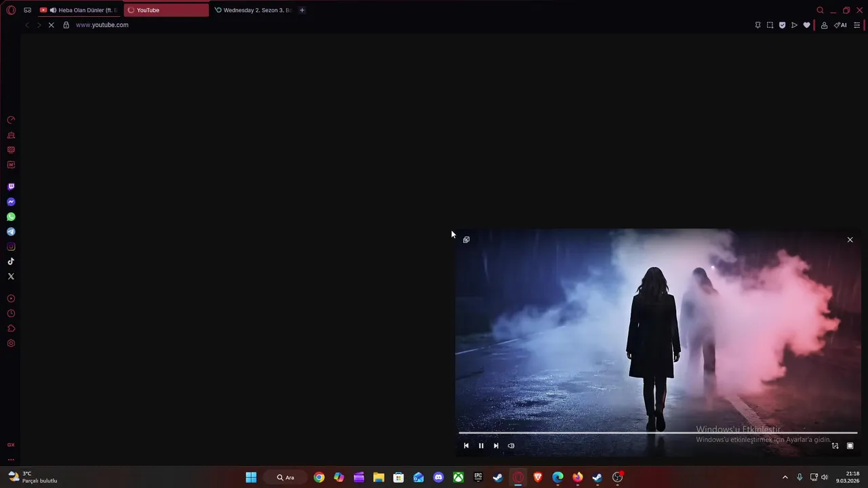Image resolution: width=868 pixels, height=488 pixels.
Task: Open Instagram in the sidebar
Action: pyautogui.click(x=11, y=247)
